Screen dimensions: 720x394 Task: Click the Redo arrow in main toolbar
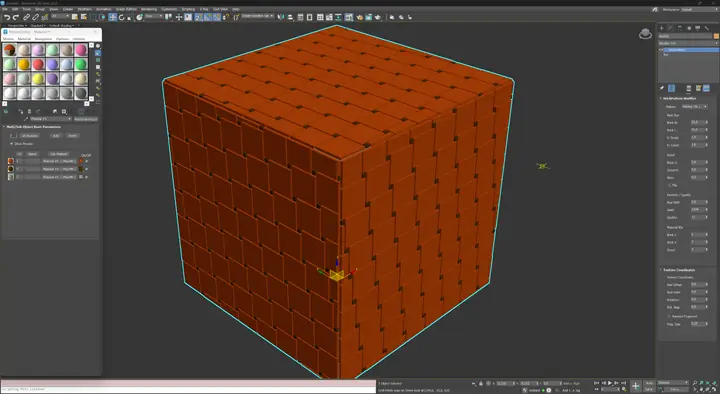(16, 17)
